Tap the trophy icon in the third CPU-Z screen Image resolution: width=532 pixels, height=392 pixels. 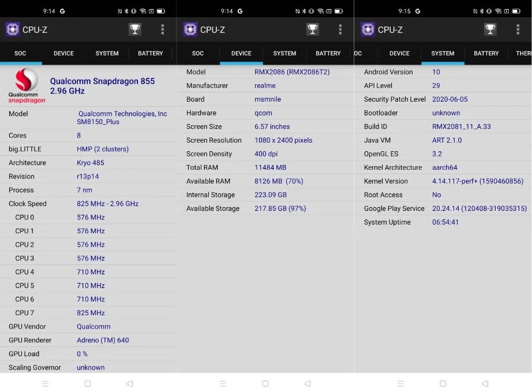click(x=490, y=29)
